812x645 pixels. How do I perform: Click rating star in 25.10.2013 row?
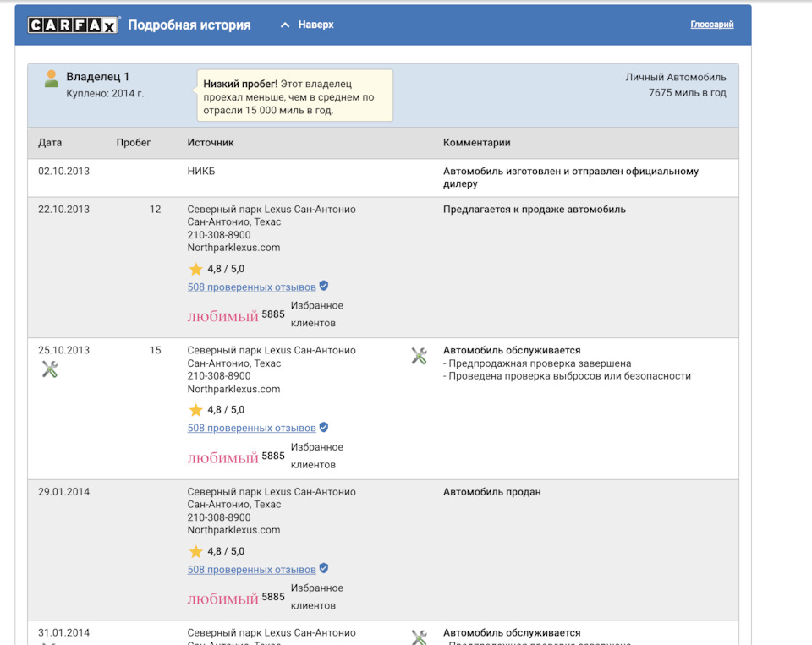pos(195,410)
